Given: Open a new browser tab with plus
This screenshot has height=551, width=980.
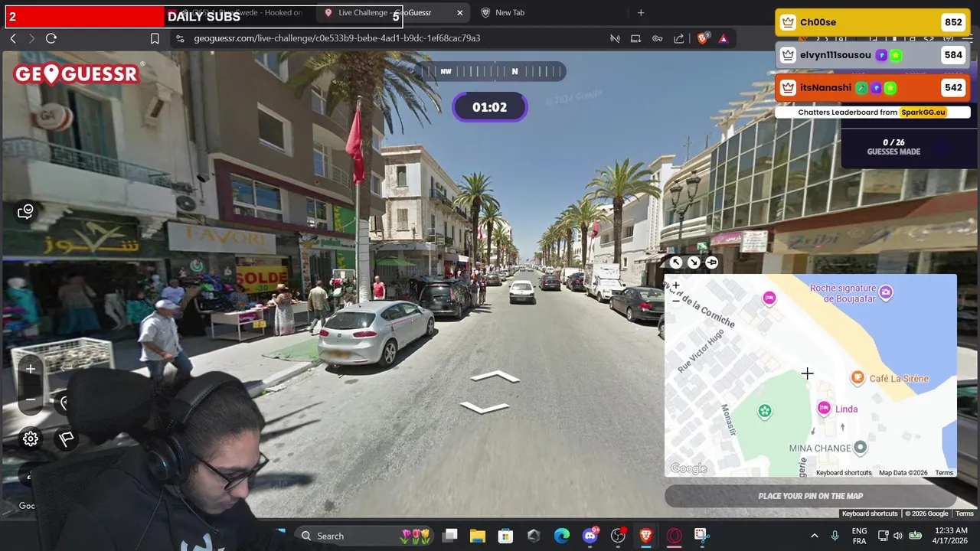Looking at the screenshot, I should pyautogui.click(x=641, y=12).
